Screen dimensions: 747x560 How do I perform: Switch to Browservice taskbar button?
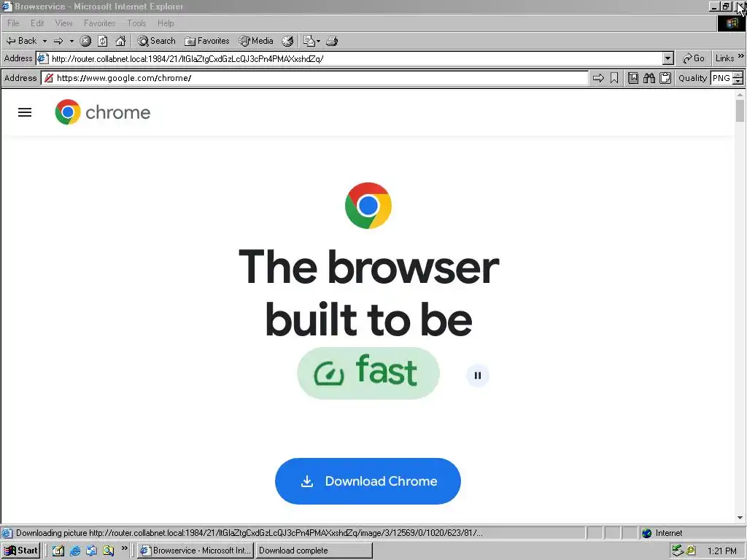click(x=196, y=551)
